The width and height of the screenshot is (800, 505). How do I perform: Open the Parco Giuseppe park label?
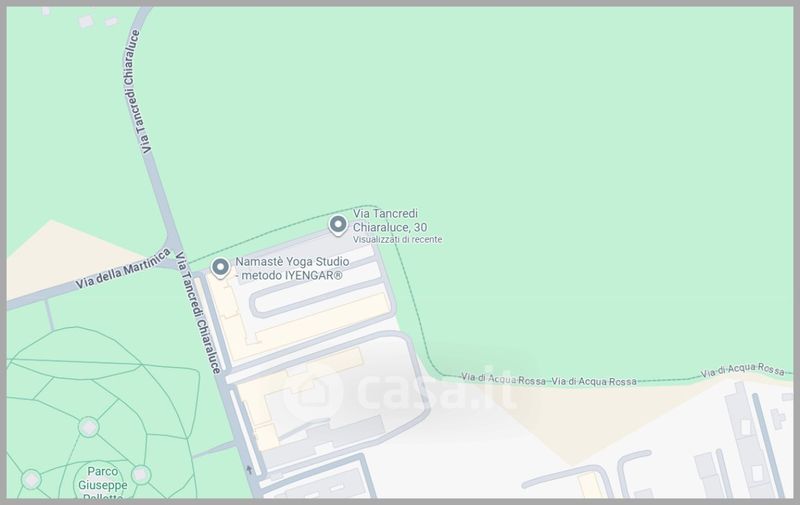point(103,482)
